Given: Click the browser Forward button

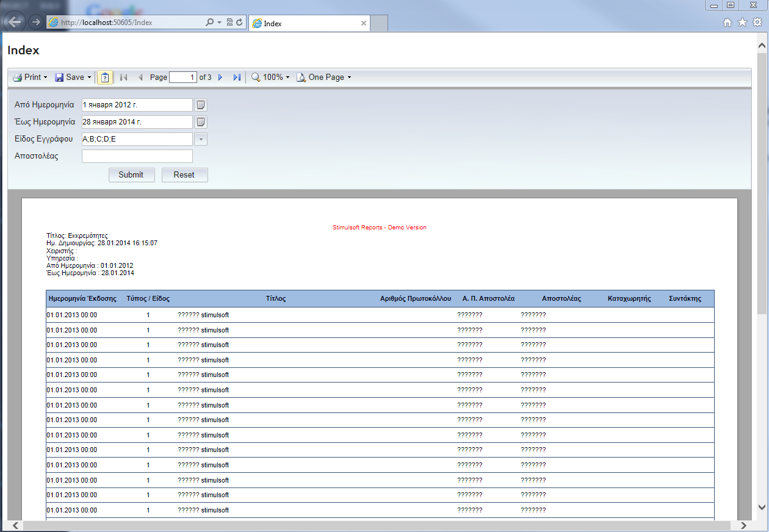Looking at the screenshot, I should (x=35, y=22).
